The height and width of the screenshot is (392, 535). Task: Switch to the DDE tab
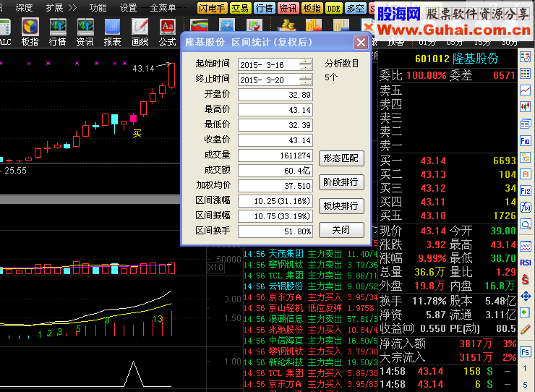tap(333, 8)
